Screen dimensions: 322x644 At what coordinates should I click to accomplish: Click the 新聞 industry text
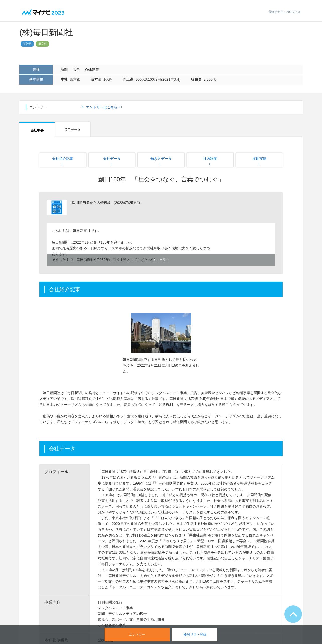coord(64,69)
